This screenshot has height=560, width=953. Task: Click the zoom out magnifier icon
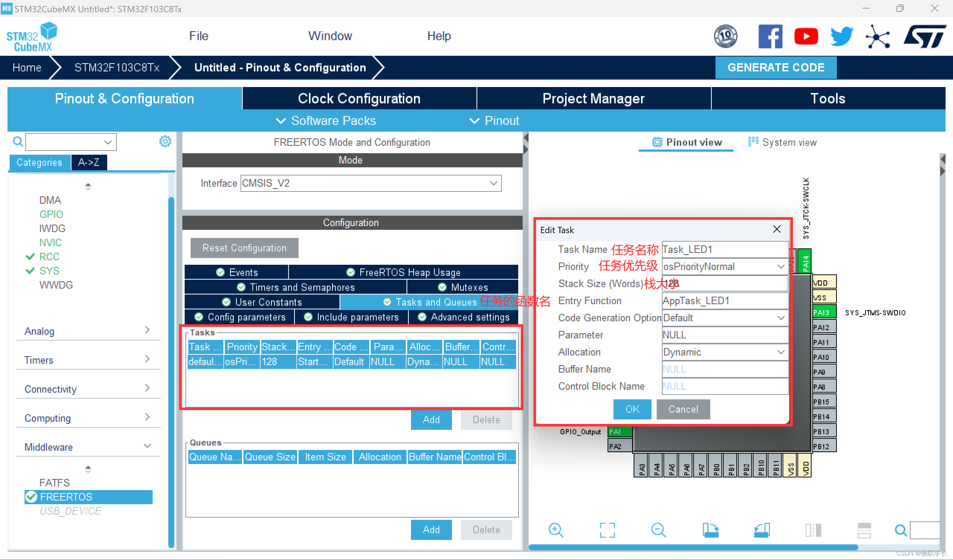(659, 530)
